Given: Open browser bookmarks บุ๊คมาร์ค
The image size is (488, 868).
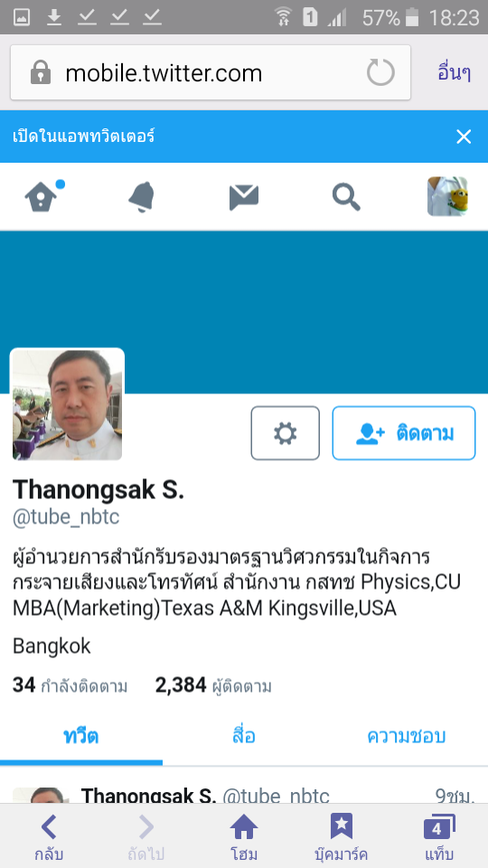Looking at the screenshot, I should (341, 837).
